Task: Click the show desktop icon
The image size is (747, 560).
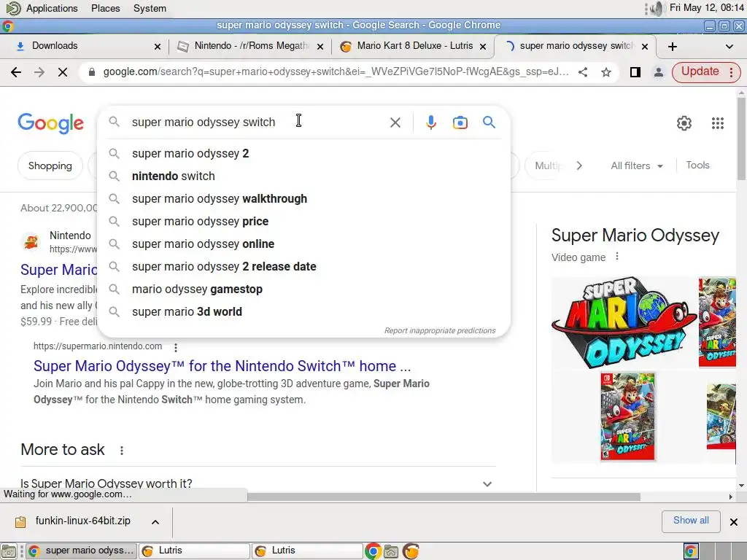Action: click(9, 551)
